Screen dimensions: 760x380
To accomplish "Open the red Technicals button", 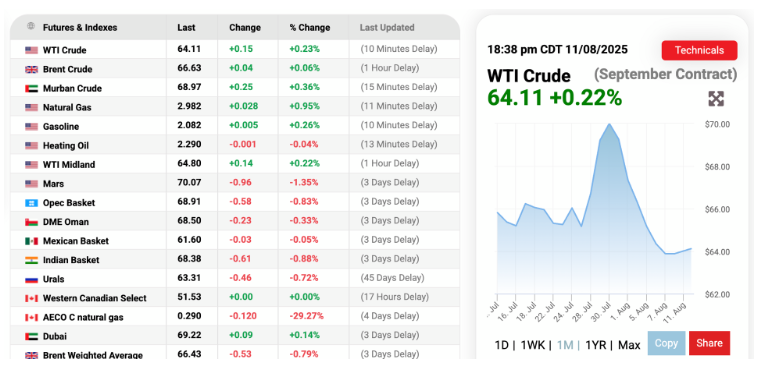I will pyautogui.click(x=699, y=50).
